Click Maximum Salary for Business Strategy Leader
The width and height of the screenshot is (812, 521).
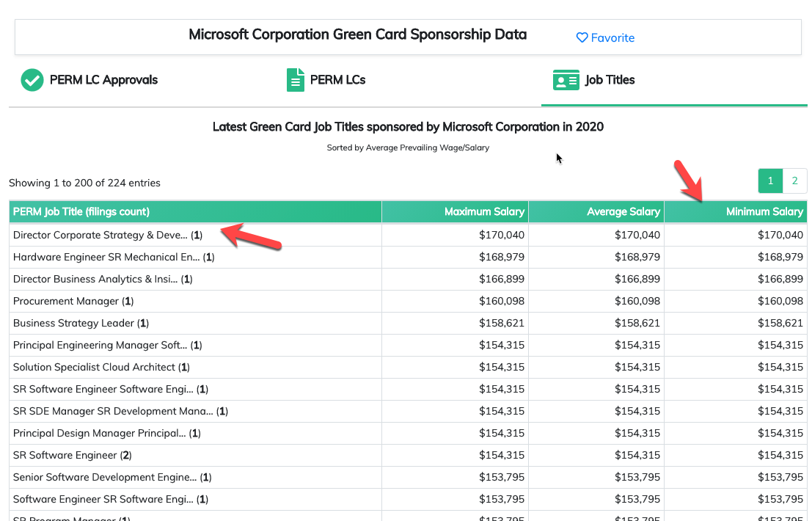click(x=501, y=323)
